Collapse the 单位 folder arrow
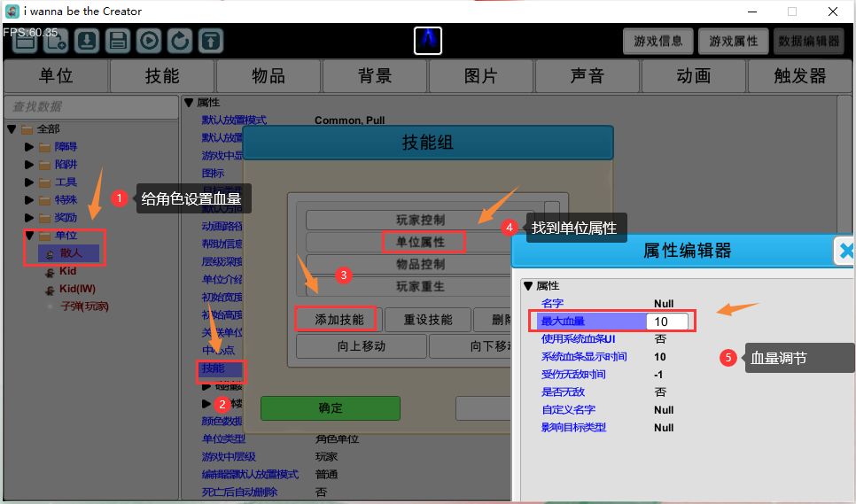Image resolution: width=856 pixels, height=504 pixels. [x=29, y=236]
